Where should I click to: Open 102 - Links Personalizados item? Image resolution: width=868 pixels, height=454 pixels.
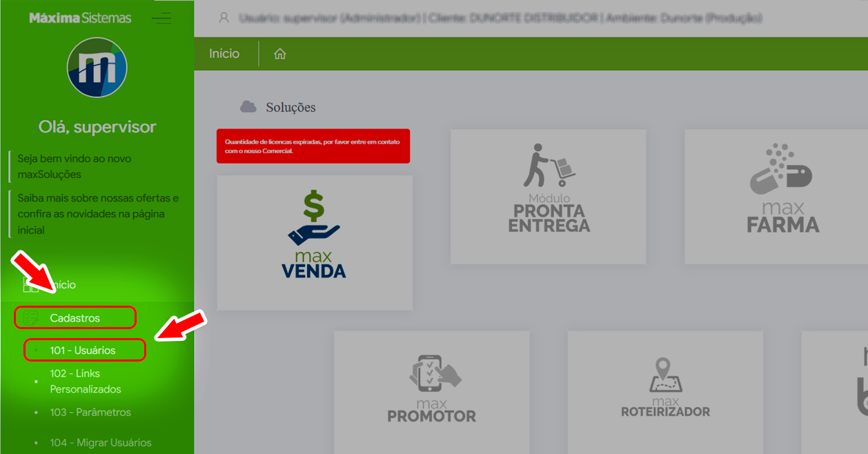point(86,382)
